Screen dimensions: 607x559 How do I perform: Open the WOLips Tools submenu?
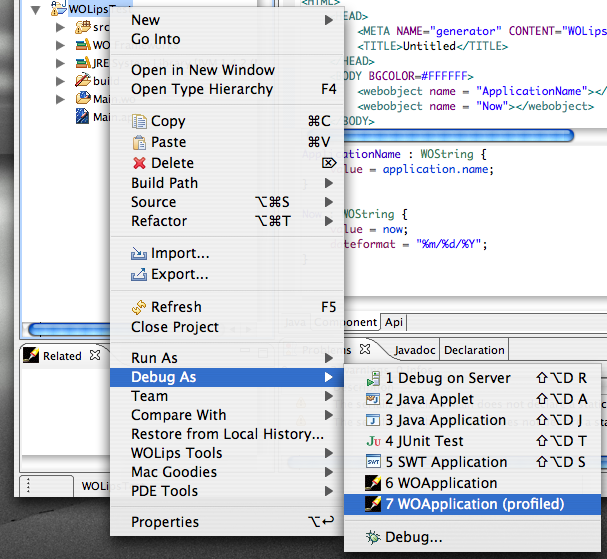pos(227,453)
